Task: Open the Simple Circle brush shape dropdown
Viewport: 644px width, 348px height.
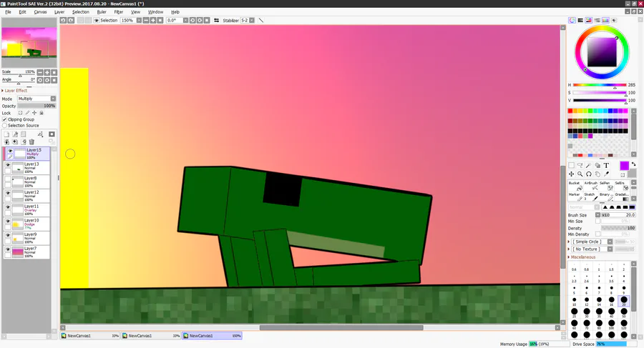Action: click(x=610, y=242)
